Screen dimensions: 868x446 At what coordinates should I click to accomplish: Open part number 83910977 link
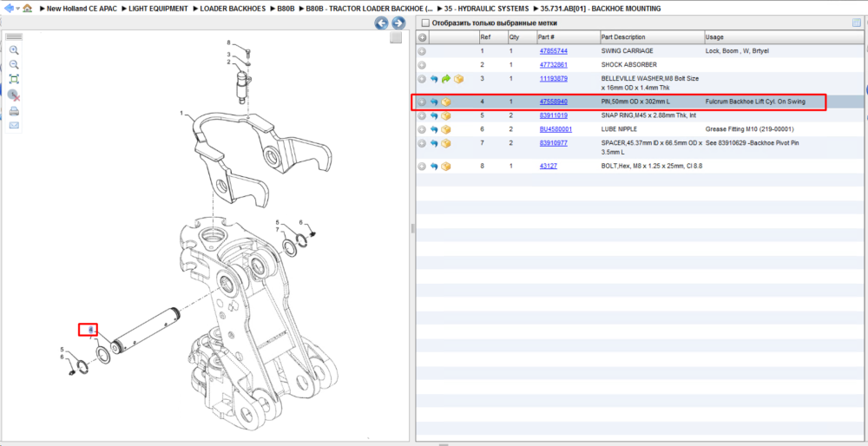tap(554, 143)
